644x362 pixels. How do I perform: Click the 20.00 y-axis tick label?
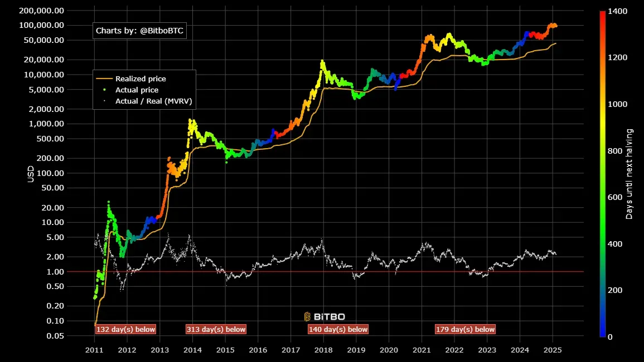point(52,207)
